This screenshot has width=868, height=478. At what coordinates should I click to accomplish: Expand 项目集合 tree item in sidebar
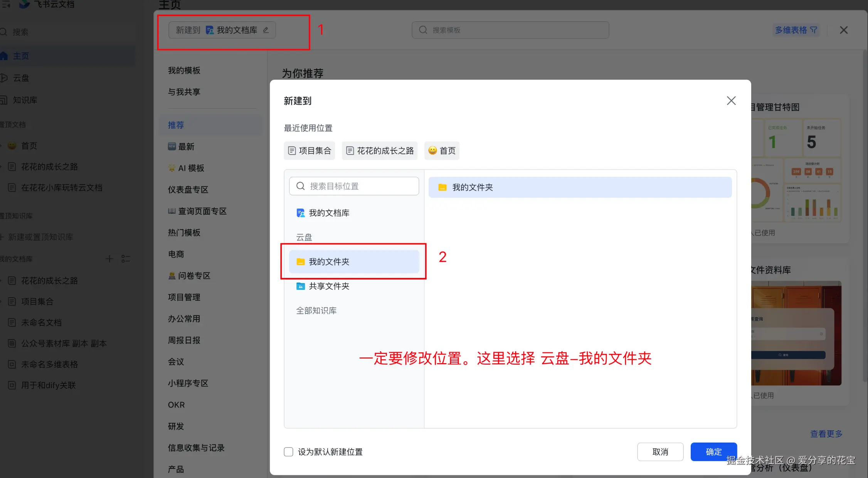[x=2, y=301]
